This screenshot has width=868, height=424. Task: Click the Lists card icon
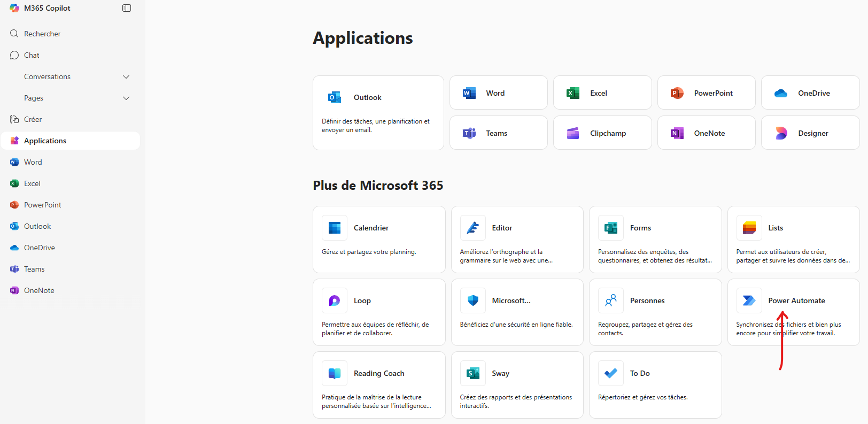tap(749, 228)
